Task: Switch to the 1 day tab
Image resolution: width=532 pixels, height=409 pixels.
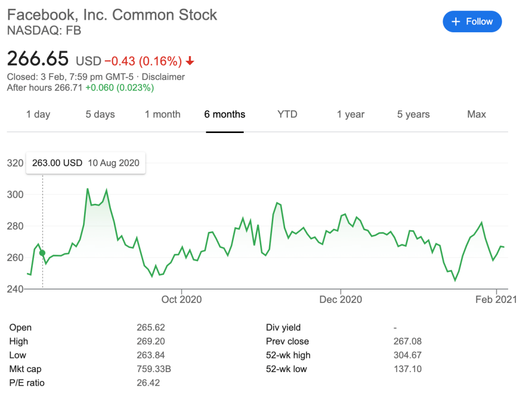Action: (x=38, y=114)
